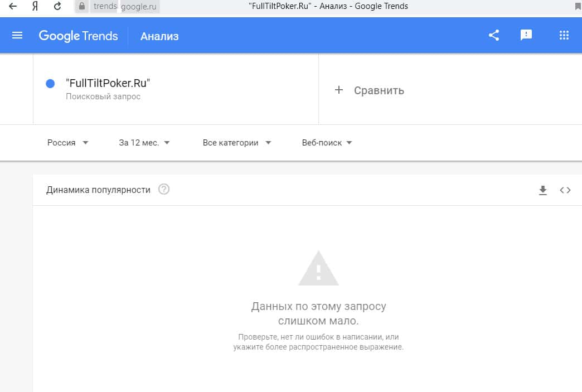
Task: Open the Yandex home button
Action: [x=35, y=6]
